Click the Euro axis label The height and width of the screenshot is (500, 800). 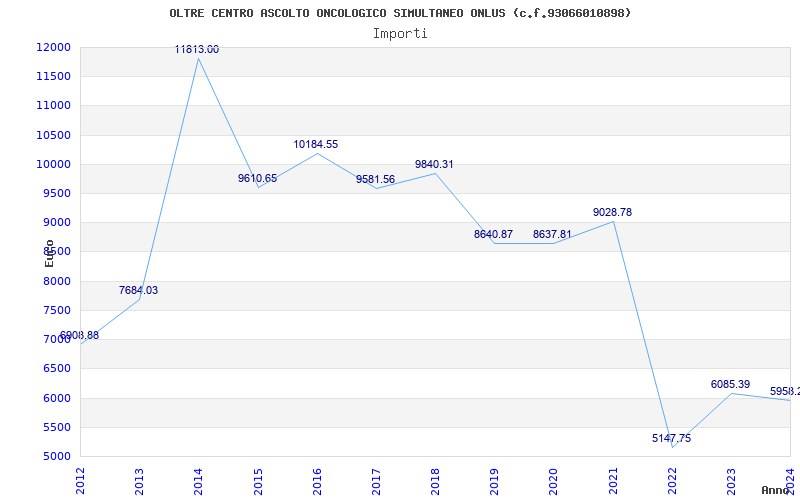[x=49, y=254]
